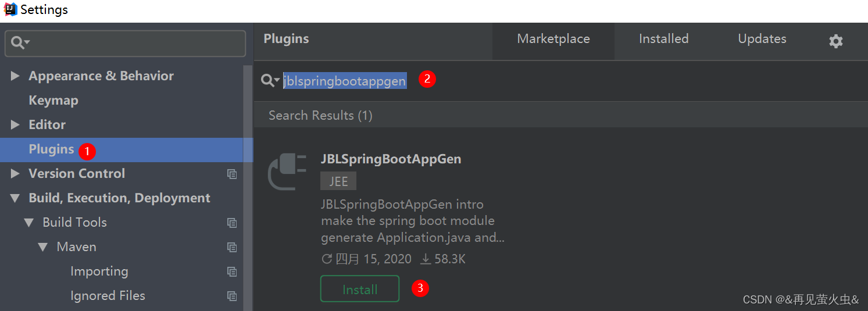The width and height of the screenshot is (868, 311).
Task: Click the plugin search magnifier icon
Action: 270,81
